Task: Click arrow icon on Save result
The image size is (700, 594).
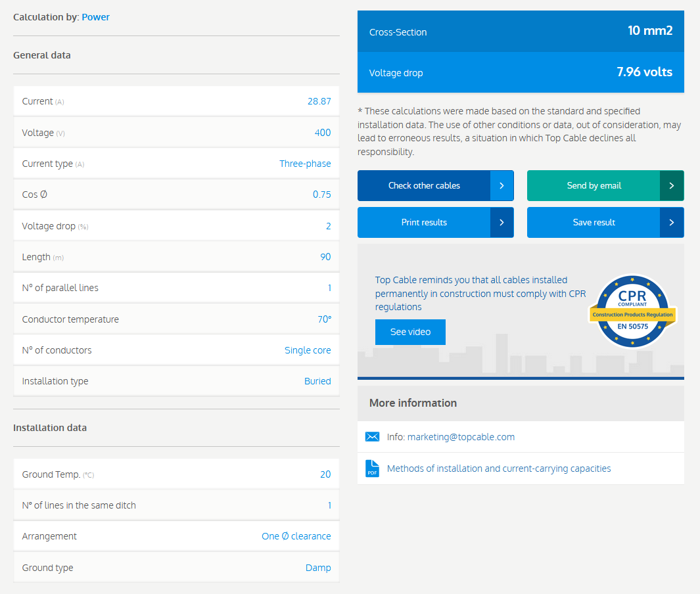Action: click(671, 223)
